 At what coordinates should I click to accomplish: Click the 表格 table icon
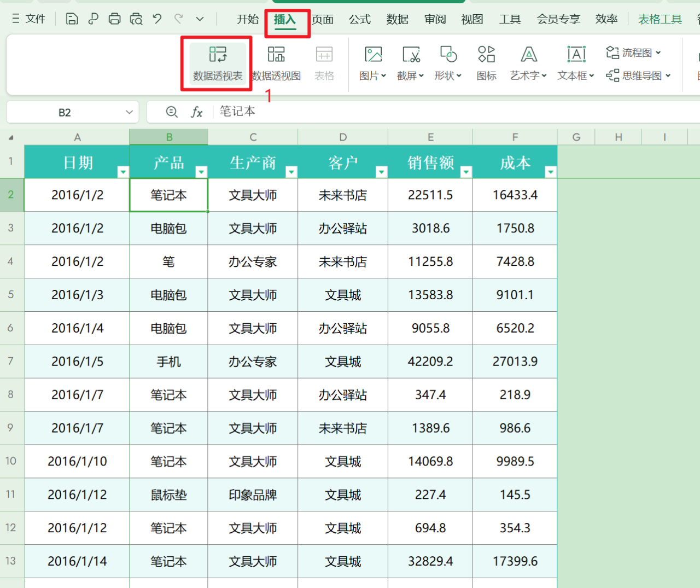[x=324, y=63]
